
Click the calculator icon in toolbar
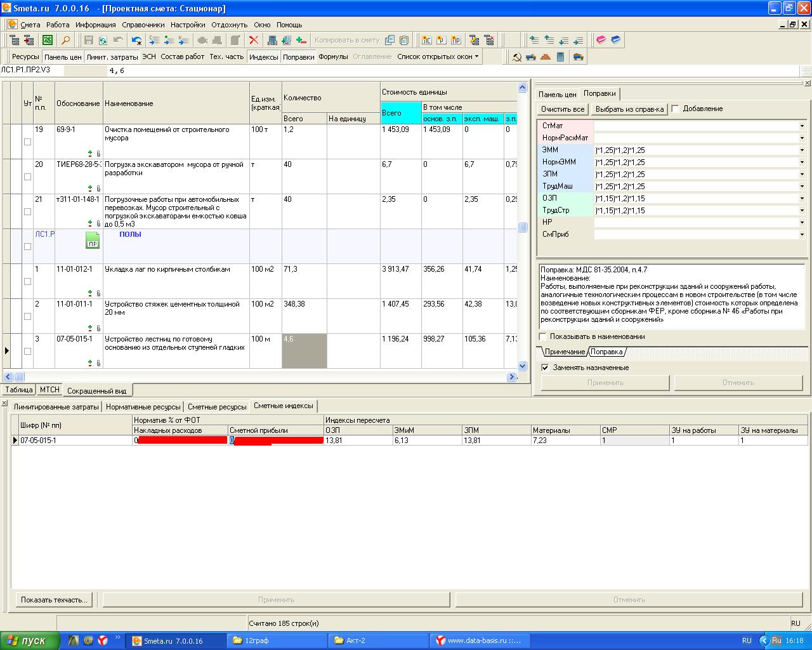(561, 56)
